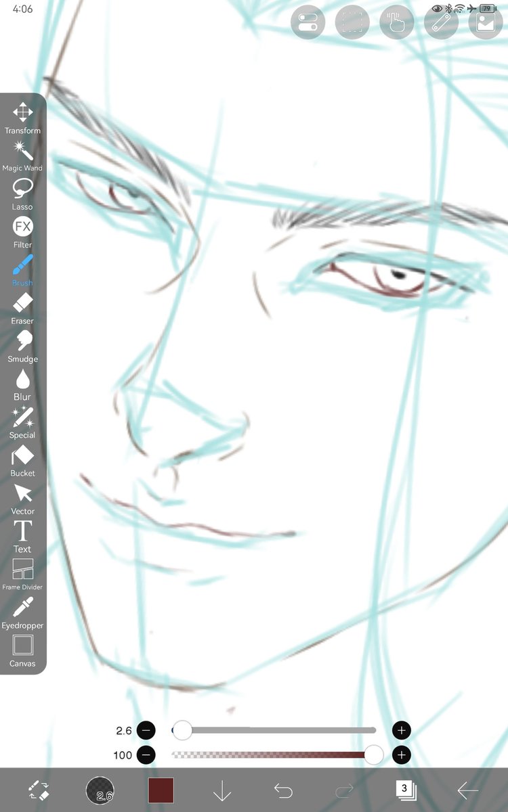Open the FX Filter tool

tap(22, 232)
